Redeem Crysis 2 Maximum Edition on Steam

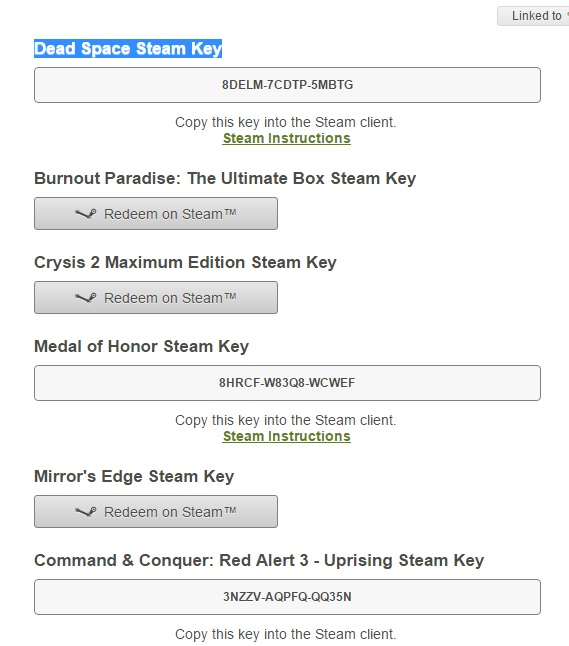(x=156, y=297)
